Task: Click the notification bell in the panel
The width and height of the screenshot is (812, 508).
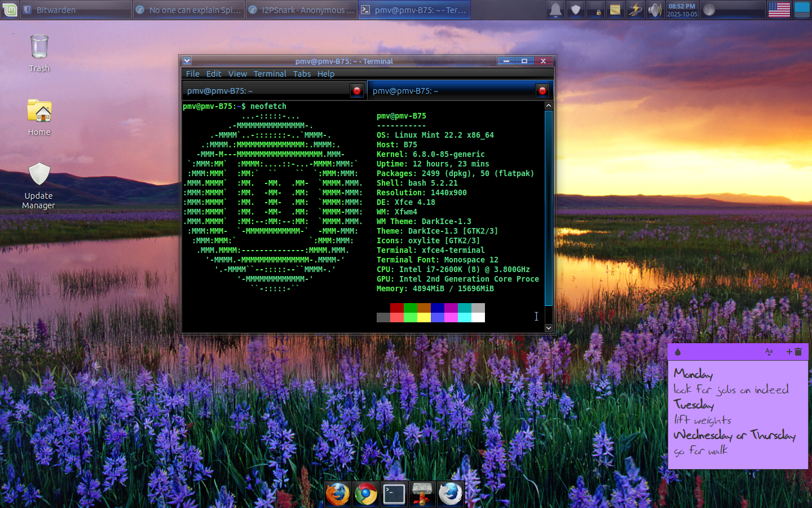Action: pyautogui.click(x=555, y=10)
